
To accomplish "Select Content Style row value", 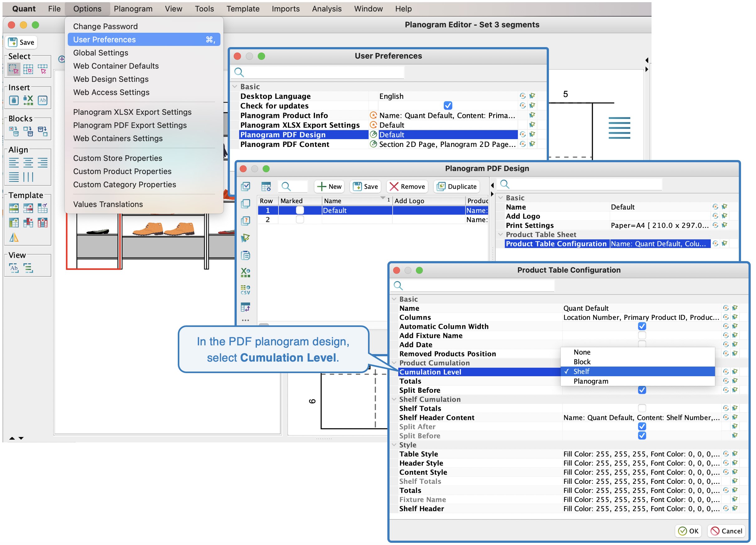I will pyautogui.click(x=641, y=472).
